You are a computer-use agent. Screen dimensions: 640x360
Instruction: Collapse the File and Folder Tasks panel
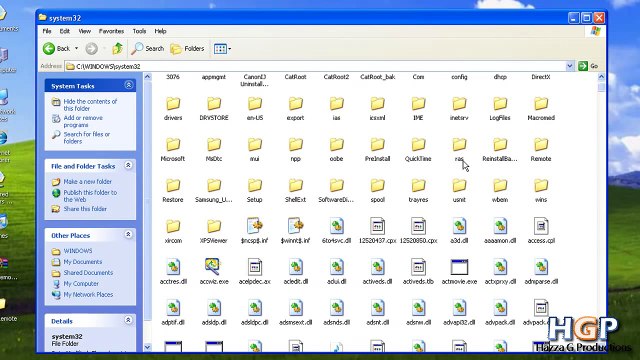point(128,165)
